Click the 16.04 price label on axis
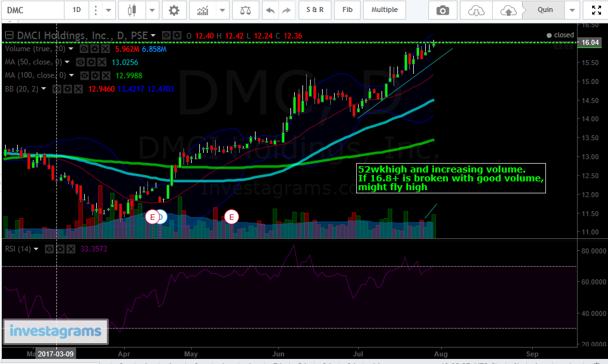The height and width of the screenshot is (364, 608). coord(590,42)
